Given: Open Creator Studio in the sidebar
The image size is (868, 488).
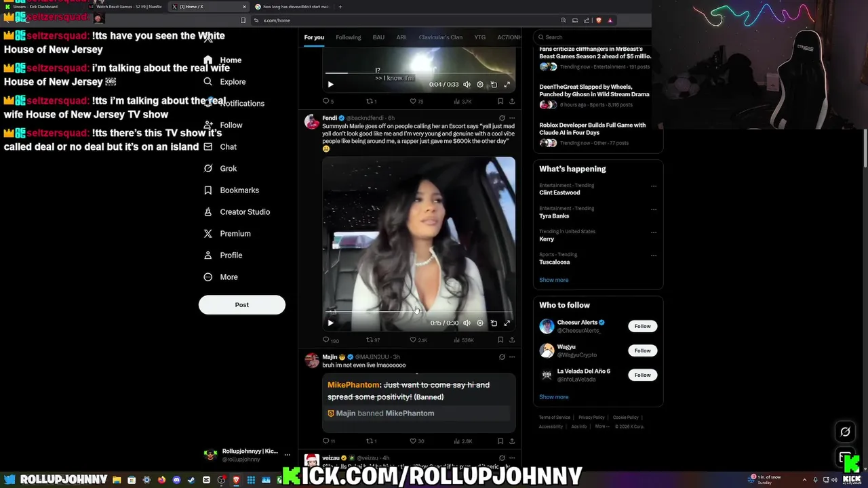Looking at the screenshot, I should [237, 212].
